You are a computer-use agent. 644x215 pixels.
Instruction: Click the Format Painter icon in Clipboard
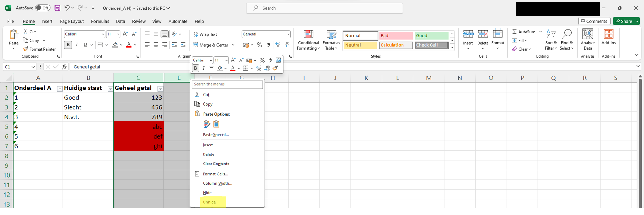tap(26, 49)
